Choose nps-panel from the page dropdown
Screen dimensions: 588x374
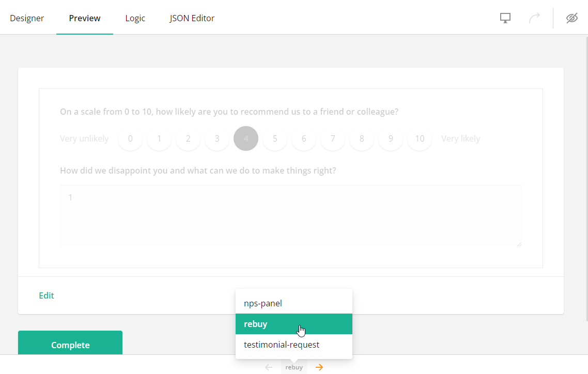(x=263, y=303)
